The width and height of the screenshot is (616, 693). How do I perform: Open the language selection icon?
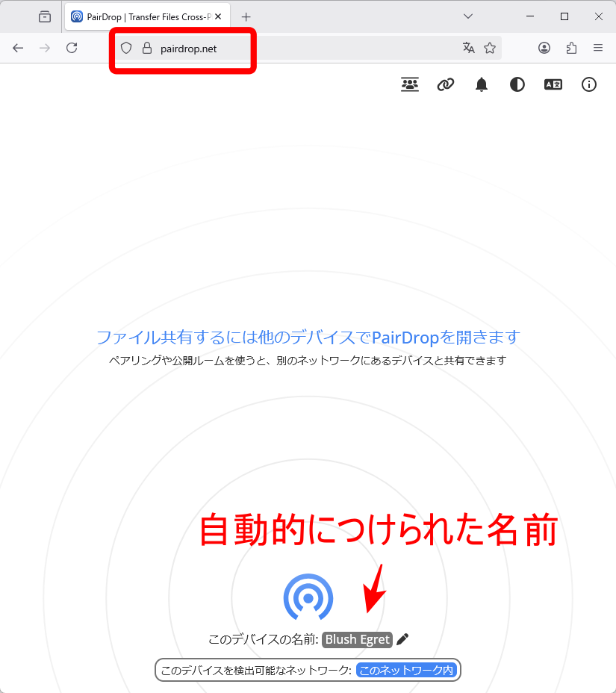coord(553,84)
